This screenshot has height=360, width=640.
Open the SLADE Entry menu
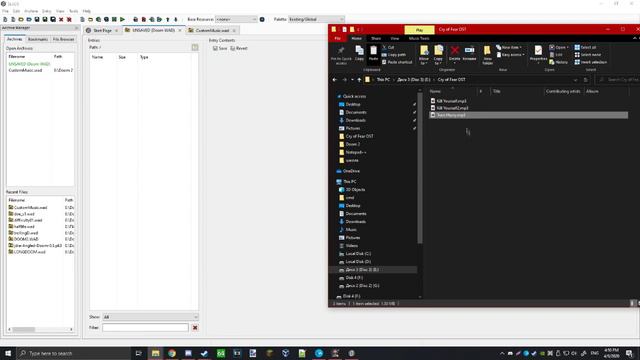(47, 11)
